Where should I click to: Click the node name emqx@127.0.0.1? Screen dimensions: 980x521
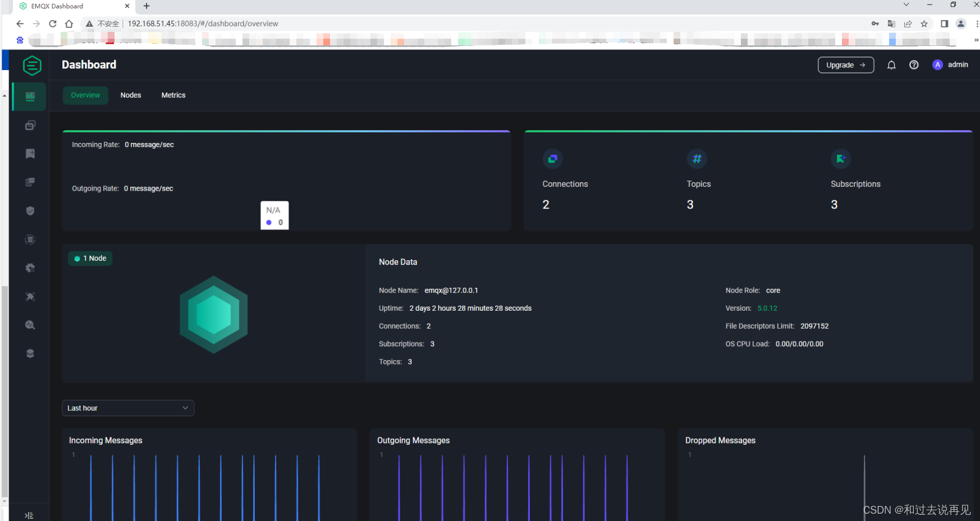click(x=451, y=291)
